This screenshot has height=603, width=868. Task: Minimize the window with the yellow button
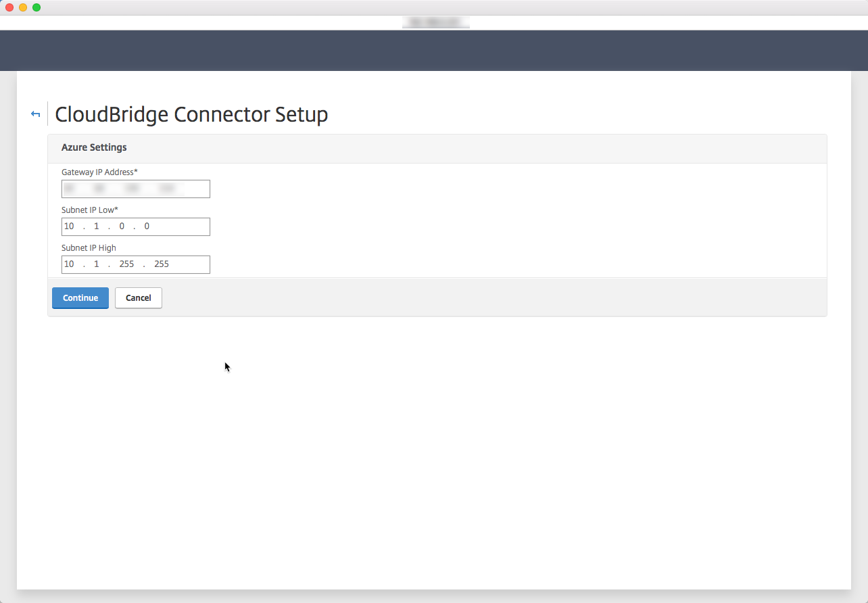[x=23, y=7]
